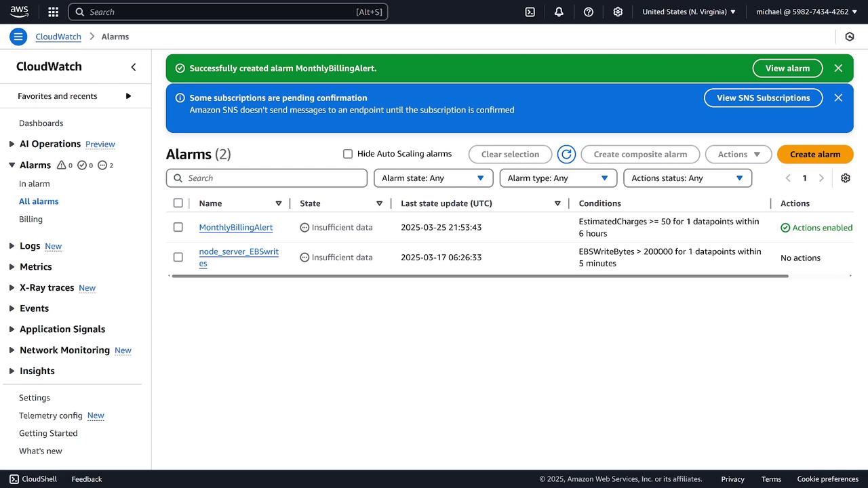Image resolution: width=868 pixels, height=488 pixels.
Task: Toggle the hamburger navigation menu
Action: click(x=18, y=37)
